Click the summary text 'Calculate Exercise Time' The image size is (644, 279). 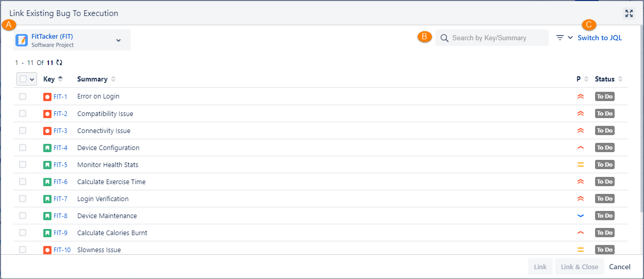tap(111, 182)
